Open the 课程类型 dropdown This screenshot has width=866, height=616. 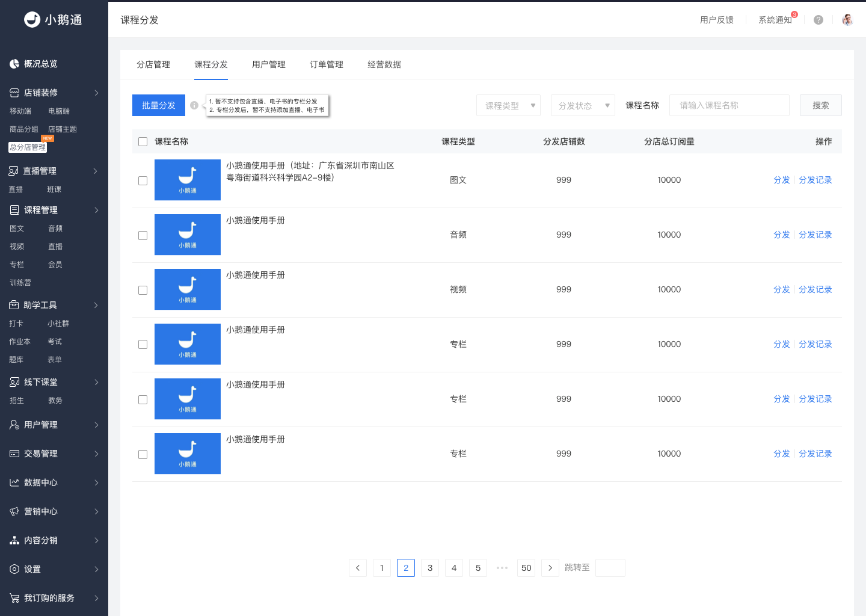pyautogui.click(x=508, y=105)
